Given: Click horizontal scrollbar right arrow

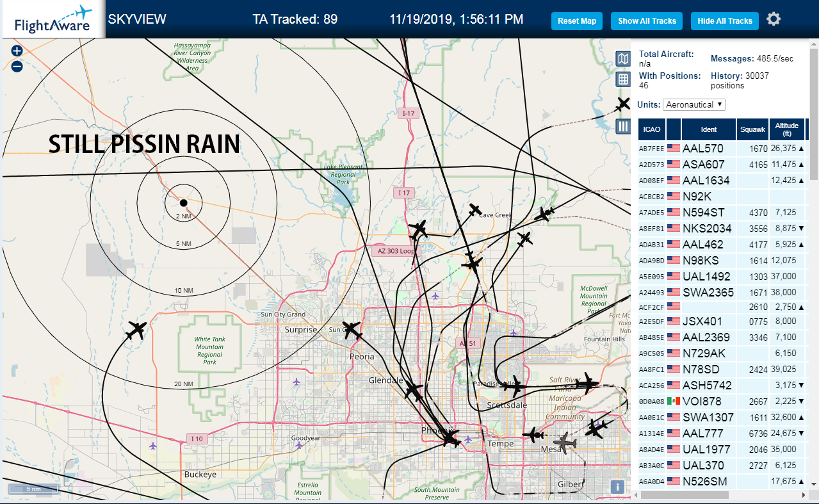Looking at the screenshot, I should (x=804, y=495).
